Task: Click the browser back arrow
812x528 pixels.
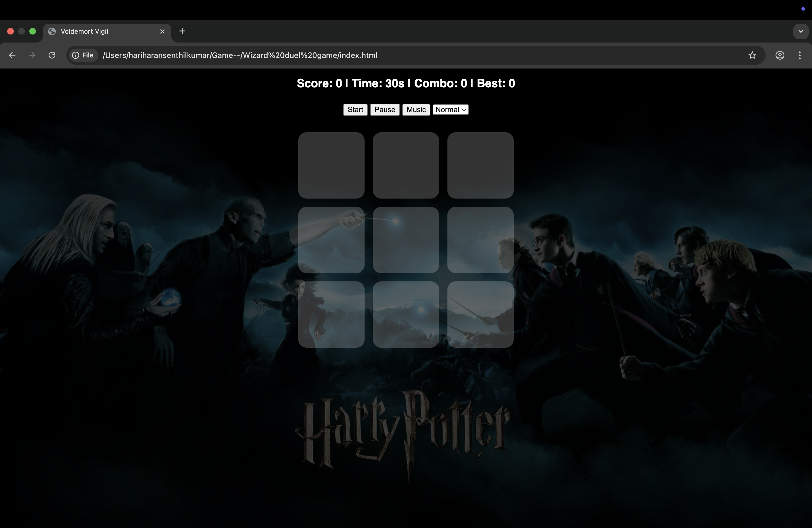Action: tap(12, 55)
